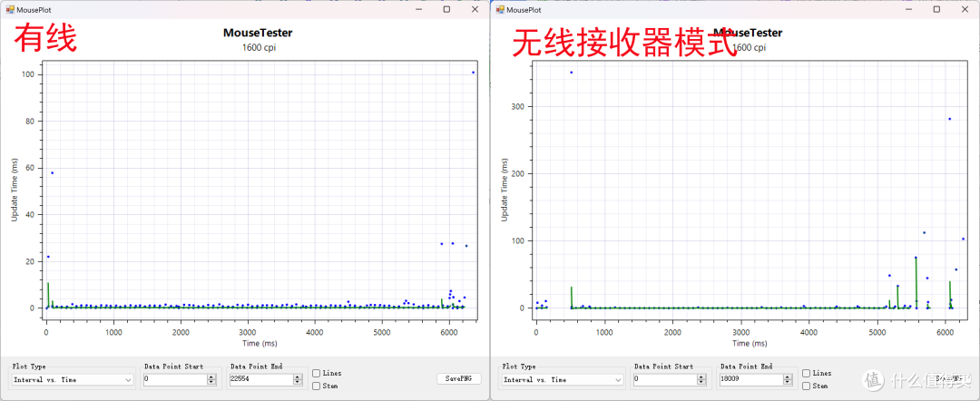Click 'Time (ms)' x-axis label in left plot
This screenshot has width=980, height=401.
(x=260, y=343)
